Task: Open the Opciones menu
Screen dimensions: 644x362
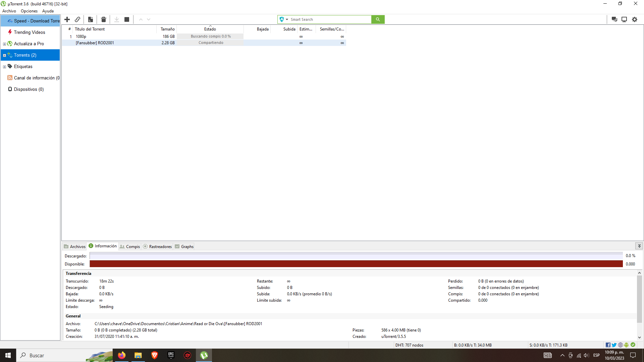Action: (29, 11)
